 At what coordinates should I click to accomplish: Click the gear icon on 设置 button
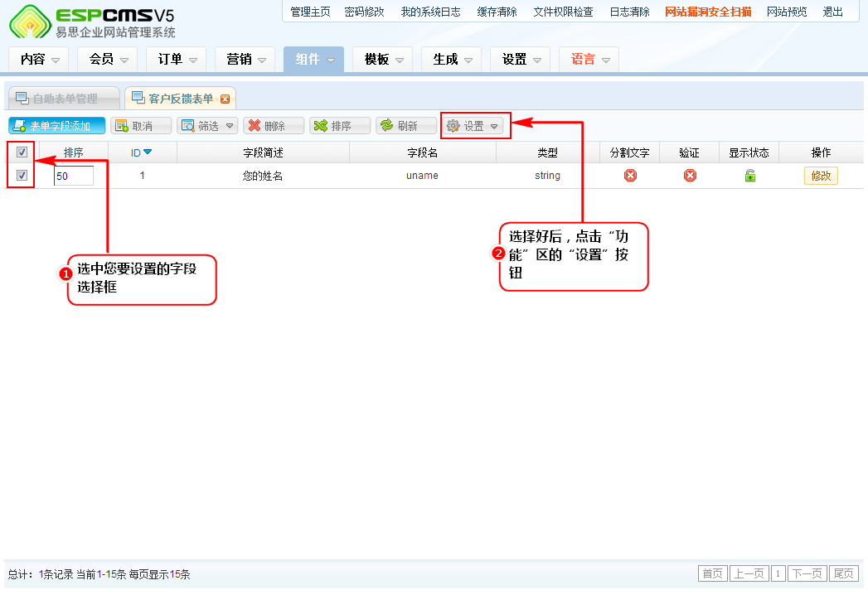pyautogui.click(x=453, y=126)
